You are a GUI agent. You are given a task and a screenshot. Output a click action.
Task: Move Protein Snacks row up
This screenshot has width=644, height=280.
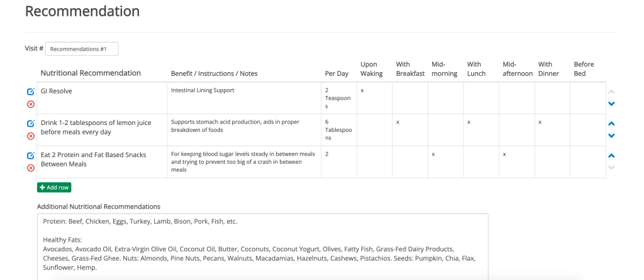point(611,156)
